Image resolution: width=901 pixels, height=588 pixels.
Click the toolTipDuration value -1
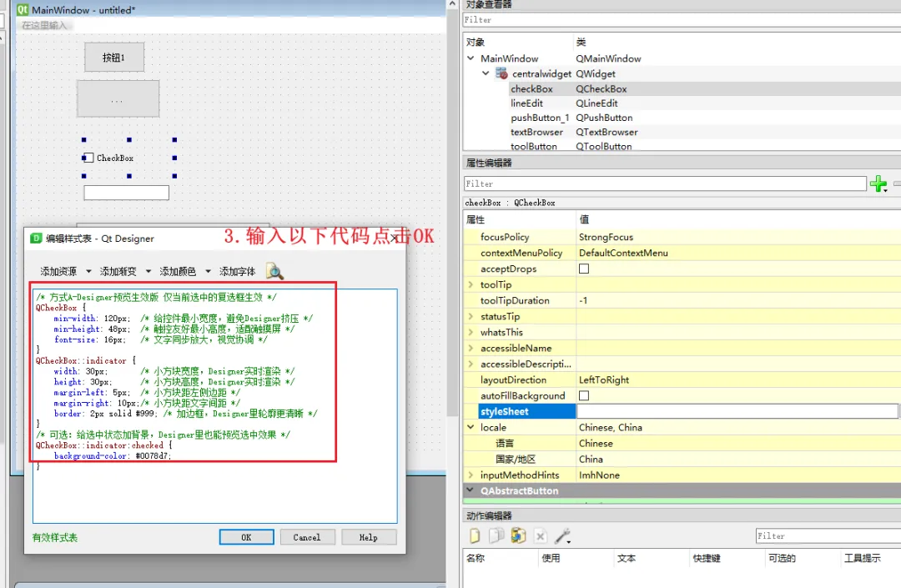(x=583, y=300)
